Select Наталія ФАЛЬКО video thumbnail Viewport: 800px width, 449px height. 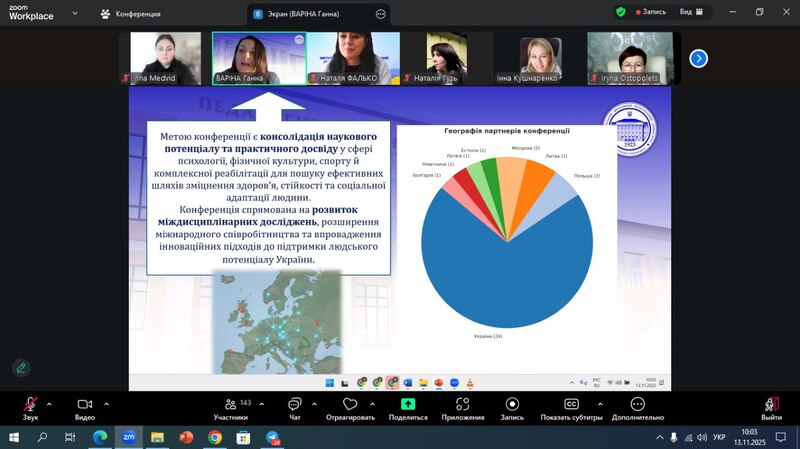(353, 57)
